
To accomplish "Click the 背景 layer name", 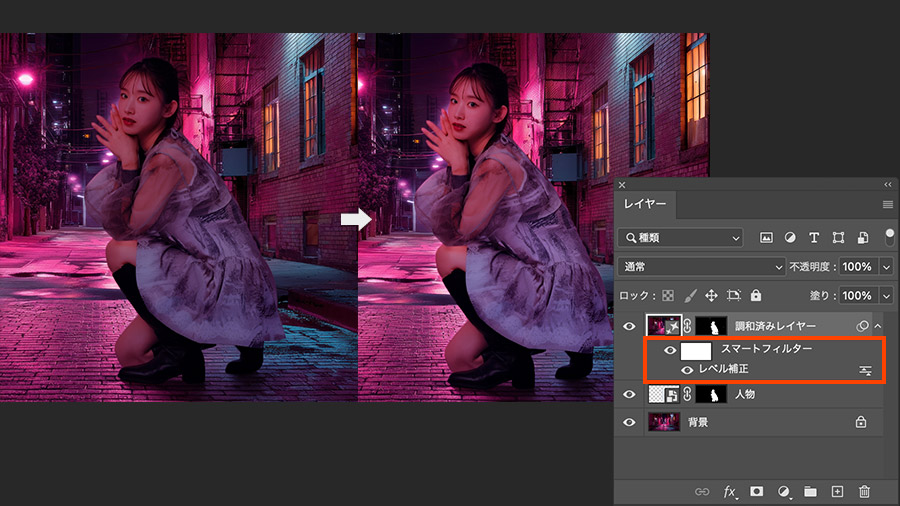I will point(698,422).
